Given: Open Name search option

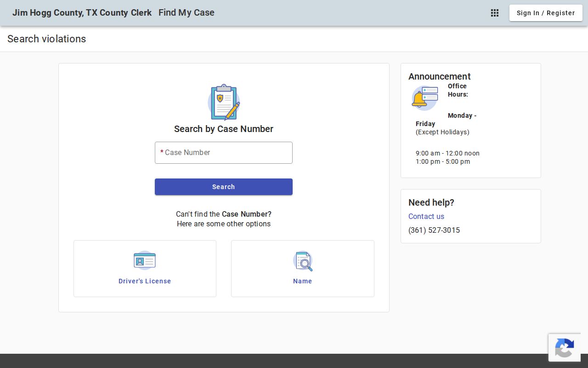Looking at the screenshot, I should point(303,269).
